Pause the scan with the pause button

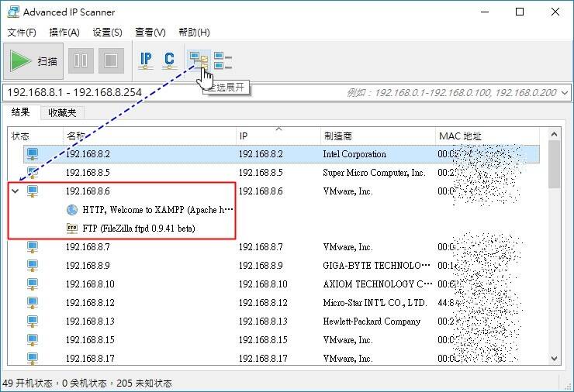pyautogui.click(x=81, y=60)
